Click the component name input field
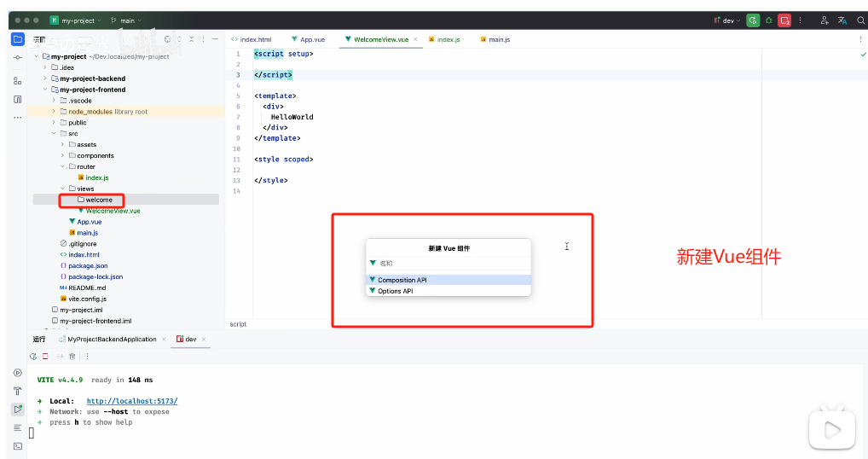The image size is (868, 459). click(448, 264)
